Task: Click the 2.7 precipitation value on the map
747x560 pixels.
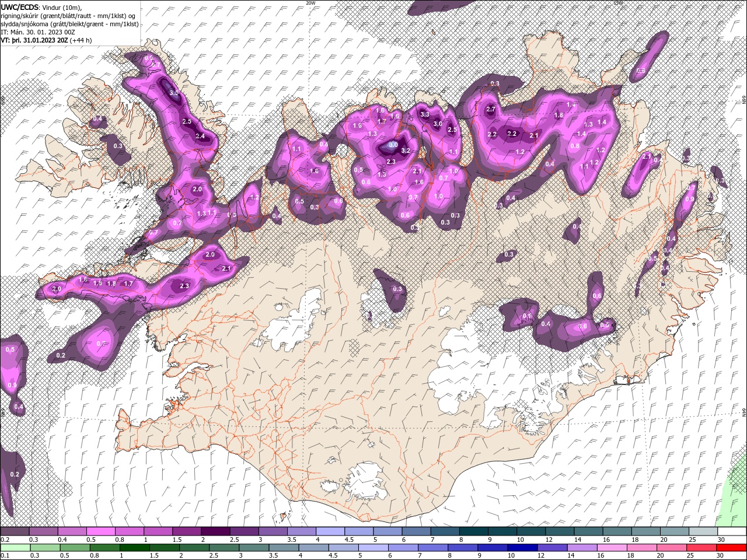Action: coord(491,109)
